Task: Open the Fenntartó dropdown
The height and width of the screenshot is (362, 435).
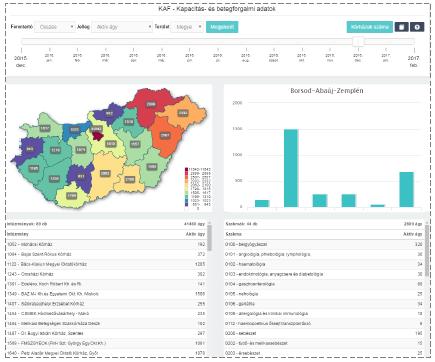Action: pos(55,27)
